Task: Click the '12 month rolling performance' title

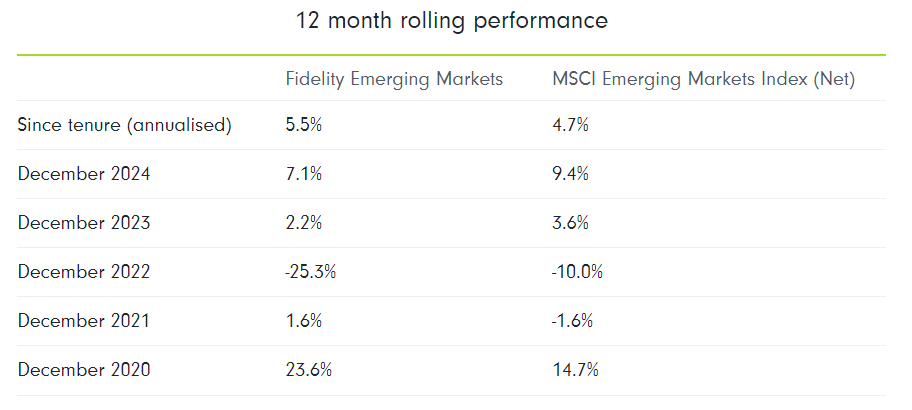Action: [x=452, y=21]
